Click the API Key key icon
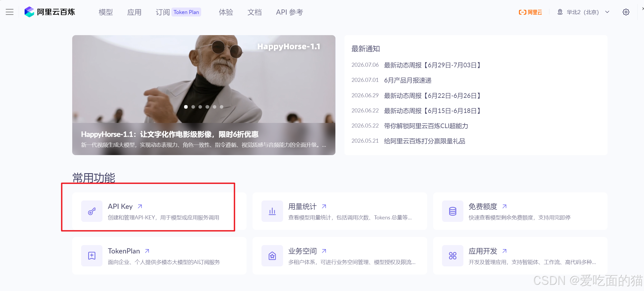The height and width of the screenshot is (291, 644). click(x=92, y=211)
